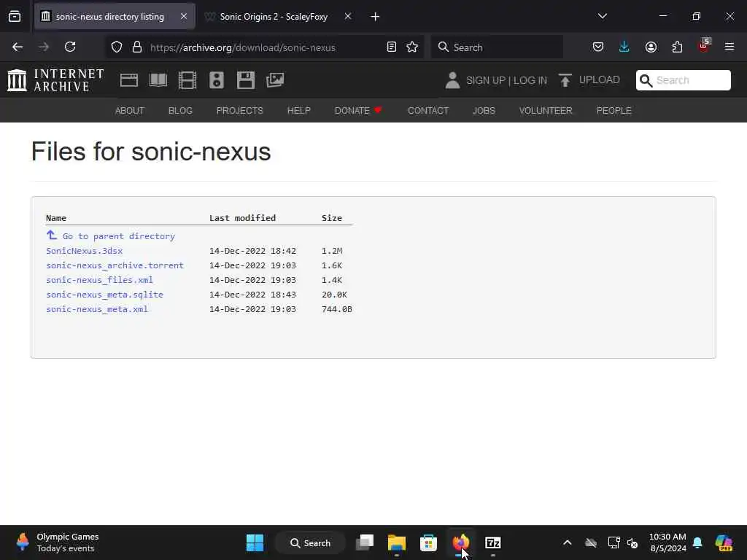Open sonic-nexus_meta.sqlite link
The image size is (747, 560).
click(105, 295)
